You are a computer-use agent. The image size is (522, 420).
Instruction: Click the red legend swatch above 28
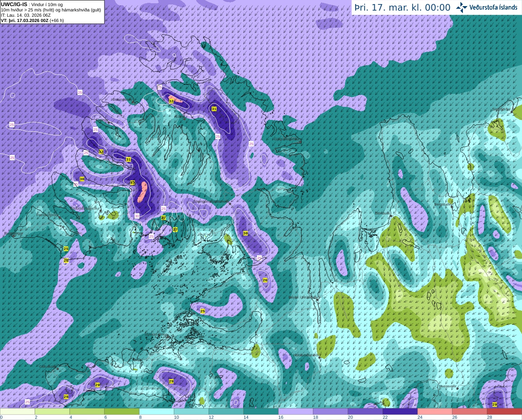[x=504, y=411]
